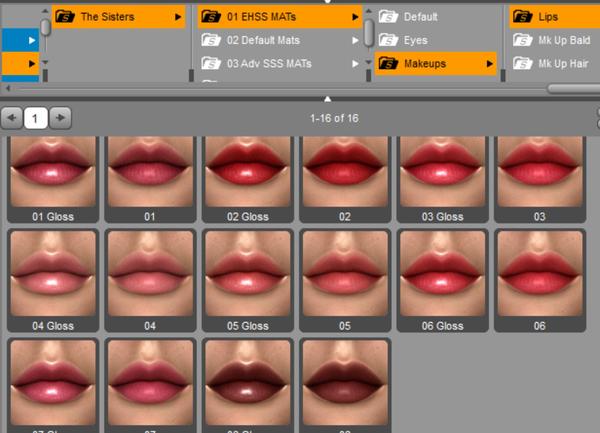Go to the next page arrow

click(x=60, y=118)
